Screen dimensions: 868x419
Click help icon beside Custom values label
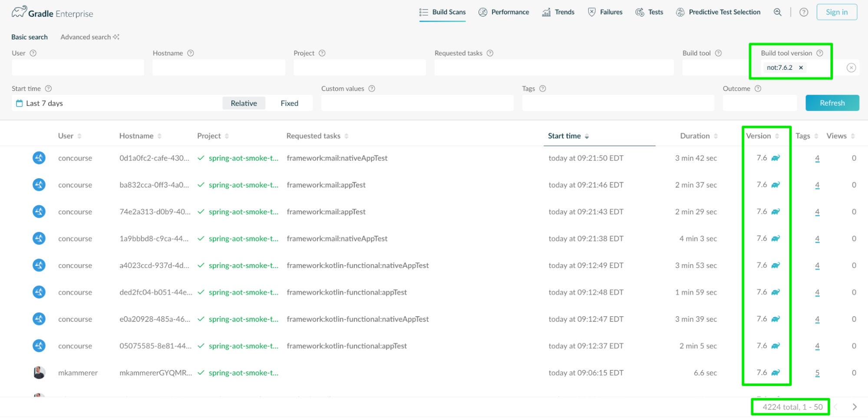pos(372,88)
